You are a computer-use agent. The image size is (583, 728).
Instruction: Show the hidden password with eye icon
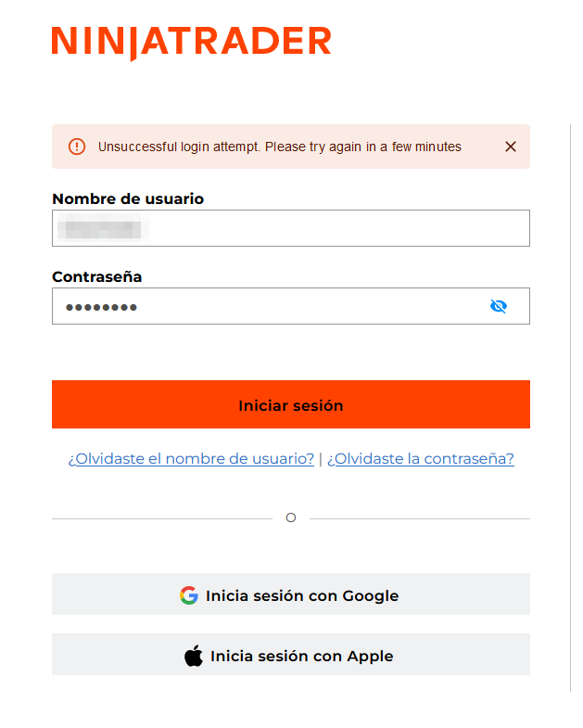pos(499,306)
